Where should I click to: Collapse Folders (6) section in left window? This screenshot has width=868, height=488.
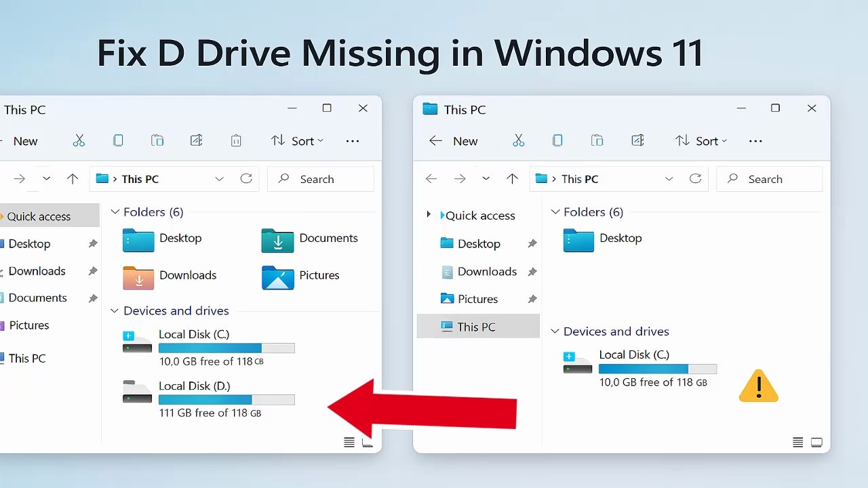point(115,212)
